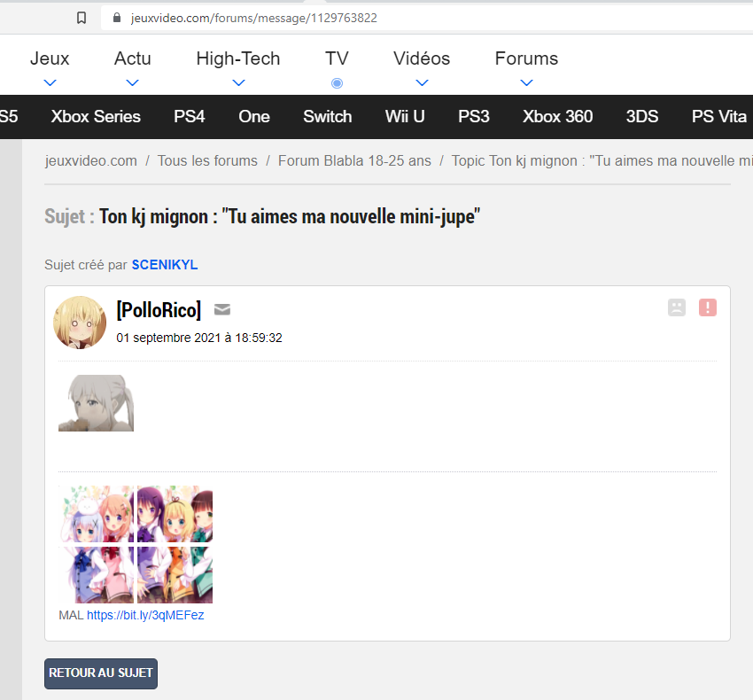Click the post date 01 septembre 2021

click(x=199, y=338)
